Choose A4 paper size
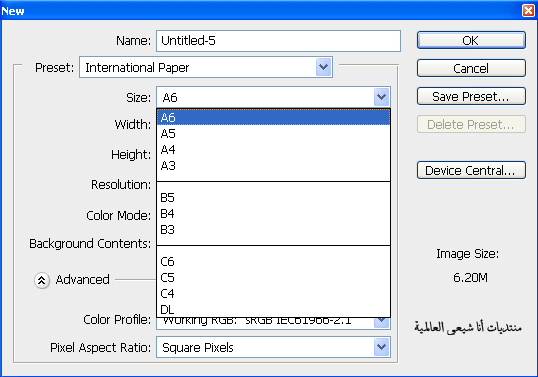This screenshot has width=538, height=377. pos(273,150)
